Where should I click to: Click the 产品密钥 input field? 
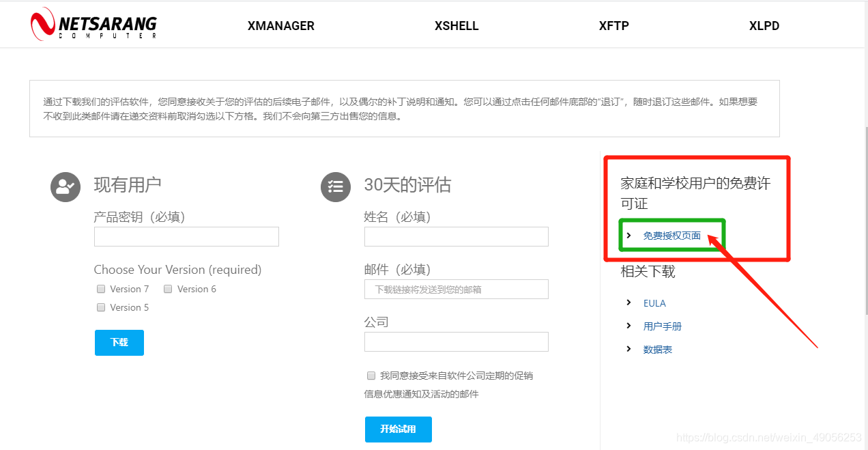tap(186, 236)
